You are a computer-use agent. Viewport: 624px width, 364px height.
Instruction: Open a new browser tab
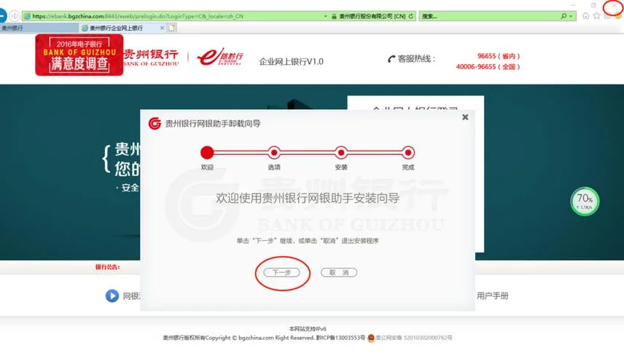point(171,28)
